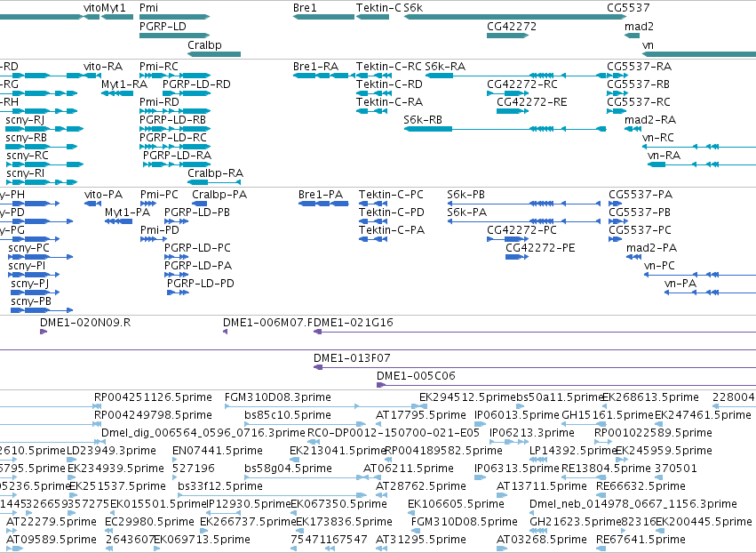Viewport: 756px width, 553px height.
Task: Select the vito-PA protein label
Action: (x=103, y=195)
